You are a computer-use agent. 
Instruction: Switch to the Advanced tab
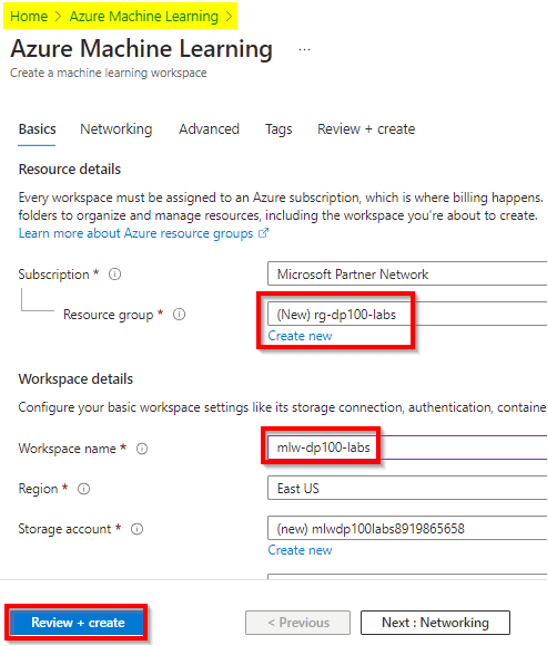[x=209, y=129]
